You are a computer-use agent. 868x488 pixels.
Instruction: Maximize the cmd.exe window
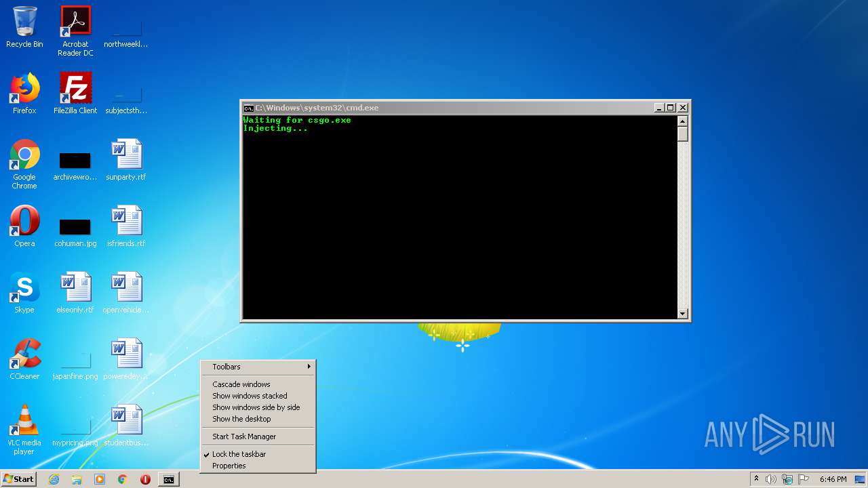click(671, 108)
